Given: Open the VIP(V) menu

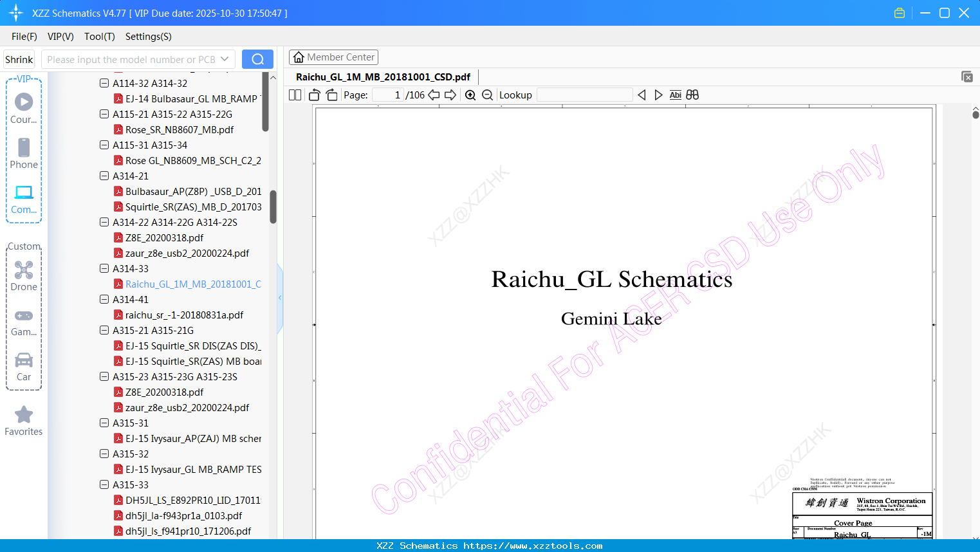Looking at the screenshot, I should click(x=60, y=37).
